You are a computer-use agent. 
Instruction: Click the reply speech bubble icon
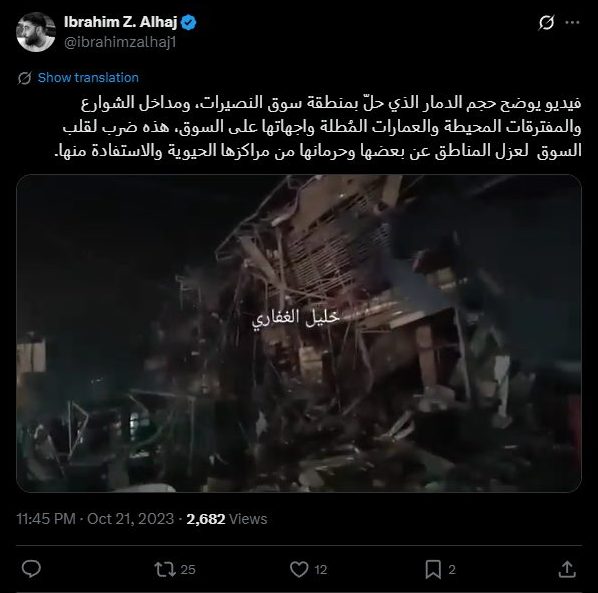(x=31, y=569)
